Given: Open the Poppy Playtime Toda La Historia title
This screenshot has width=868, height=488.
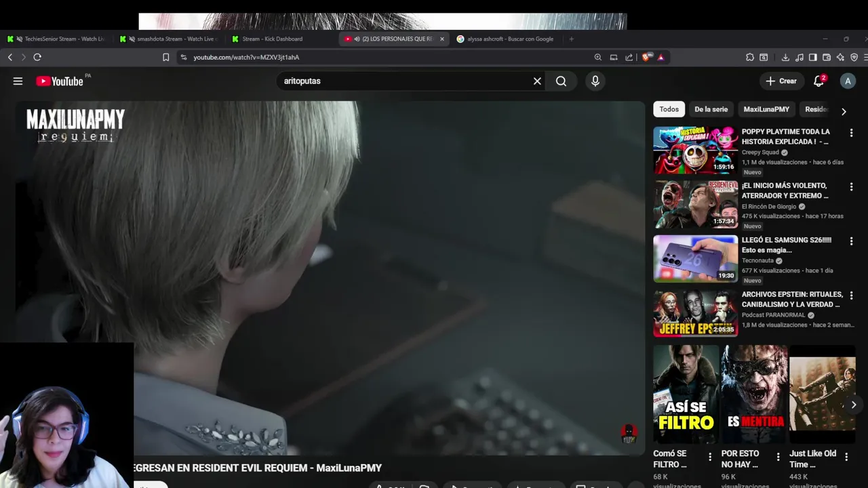Looking at the screenshot, I should pyautogui.click(x=786, y=137).
